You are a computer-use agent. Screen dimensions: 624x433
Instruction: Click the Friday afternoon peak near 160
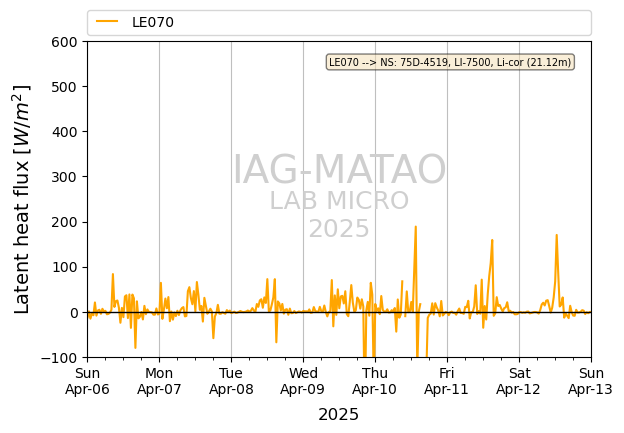point(492,240)
